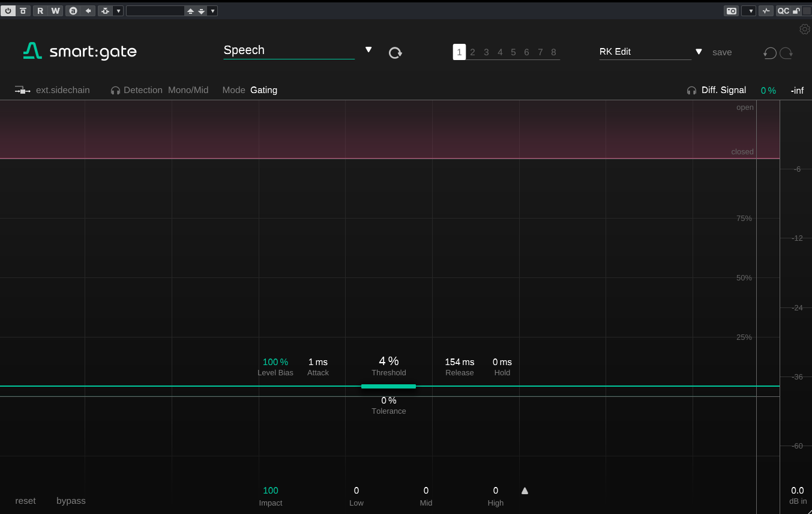Click the Threshold 4 % value
The width and height of the screenshot is (812, 514).
[x=389, y=361]
